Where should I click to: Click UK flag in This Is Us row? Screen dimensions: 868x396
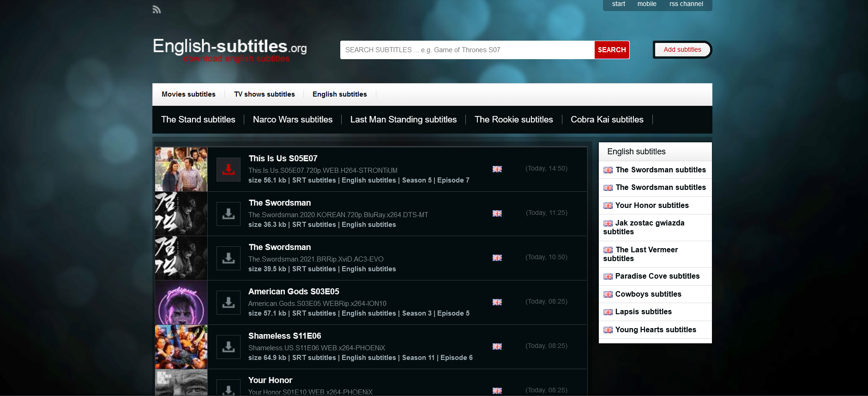tap(497, 169)
